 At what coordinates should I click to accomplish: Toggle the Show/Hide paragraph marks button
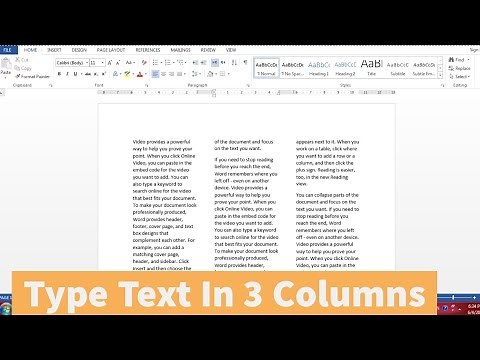[x=246, y=63]
